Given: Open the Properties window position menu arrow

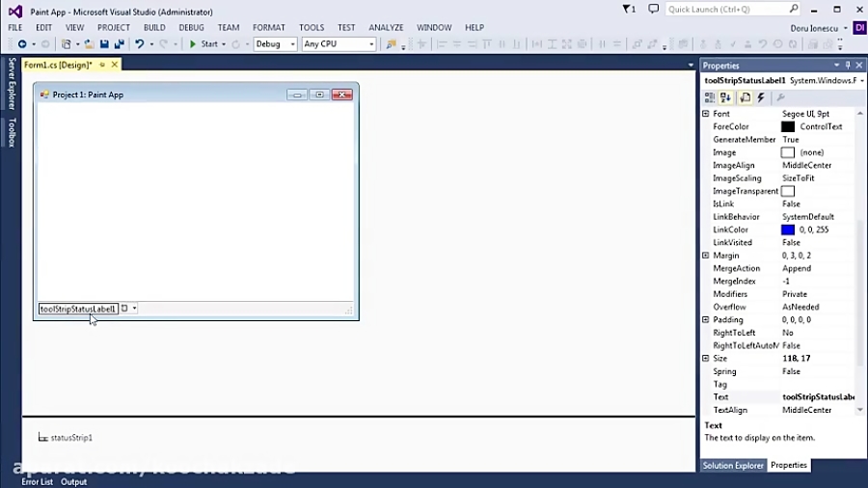Looking at the screenshot, I should pos(836,66).
